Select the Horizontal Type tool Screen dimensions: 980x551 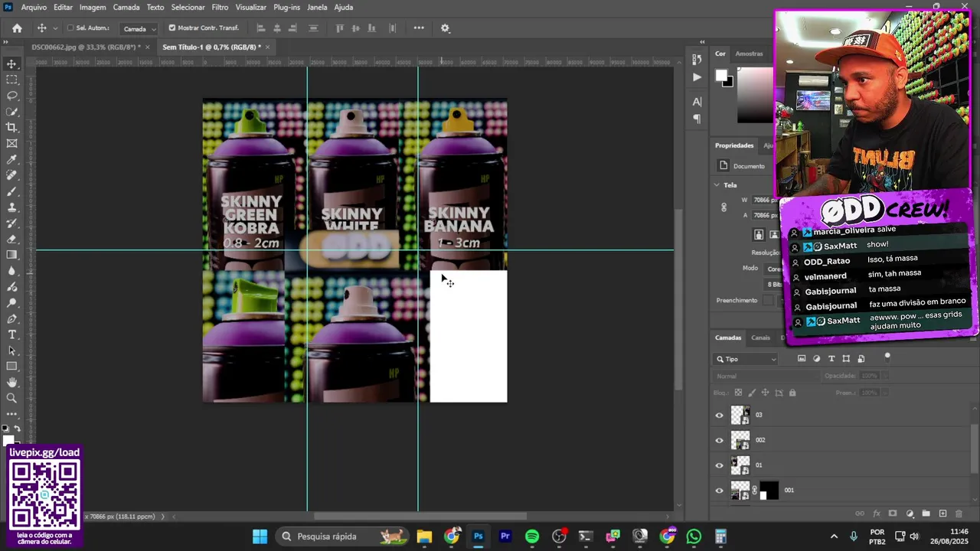[x=11, y=334]
